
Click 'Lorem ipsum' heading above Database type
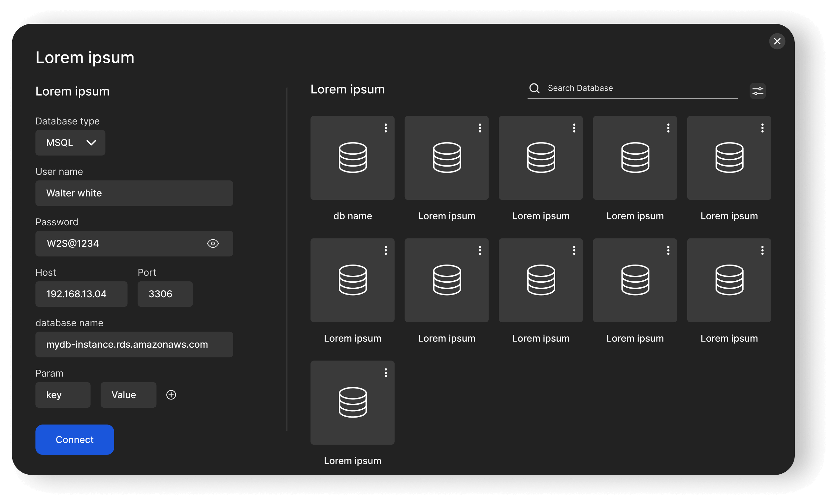pos(72,92)
